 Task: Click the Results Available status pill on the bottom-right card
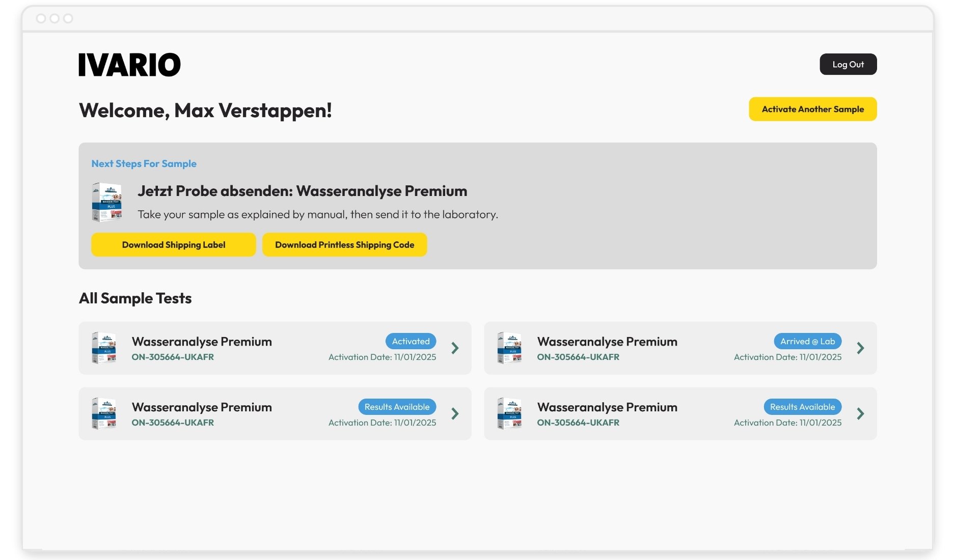803,407
